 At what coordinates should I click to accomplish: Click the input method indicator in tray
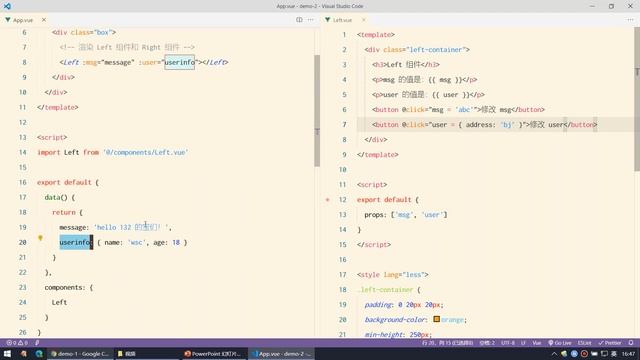(x=613, y=354)
